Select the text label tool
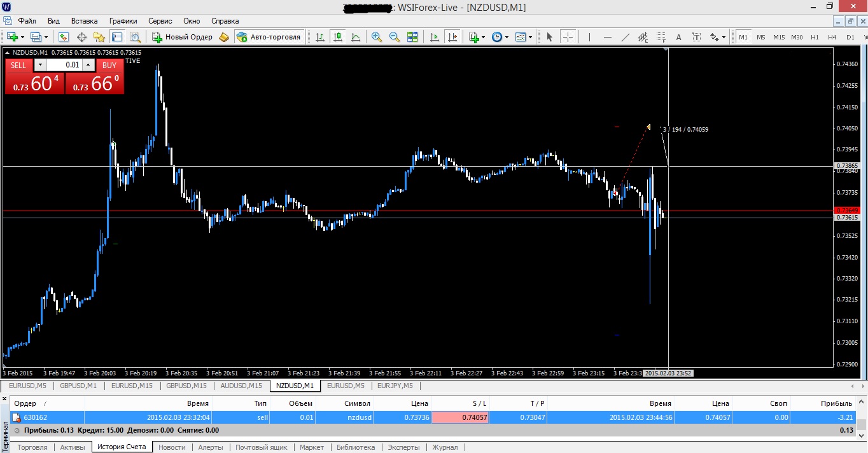Image resolution: width=868 pixels, height=453 pixels. pos(696,37)
